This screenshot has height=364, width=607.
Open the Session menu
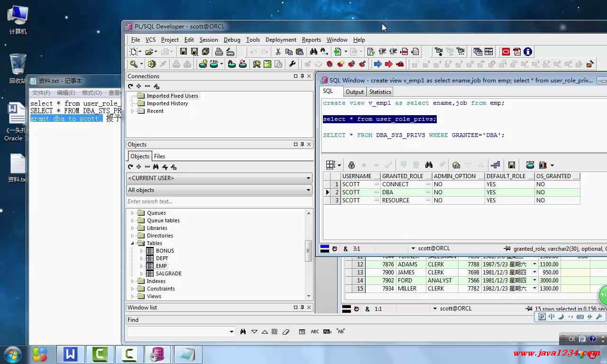(x=209, y=40)
